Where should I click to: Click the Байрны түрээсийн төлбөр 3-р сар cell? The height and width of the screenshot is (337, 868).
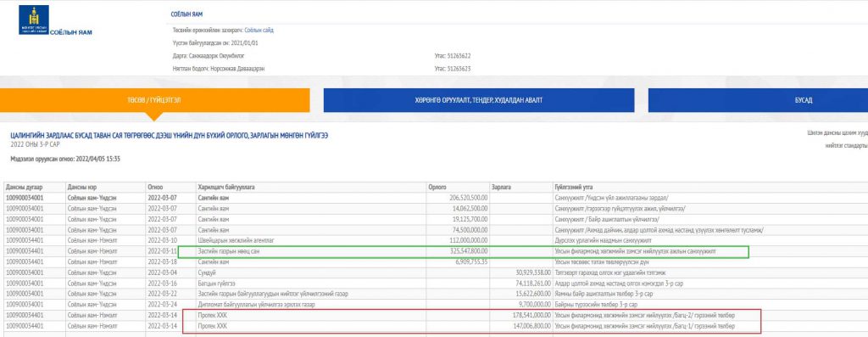tap(596, 305)
